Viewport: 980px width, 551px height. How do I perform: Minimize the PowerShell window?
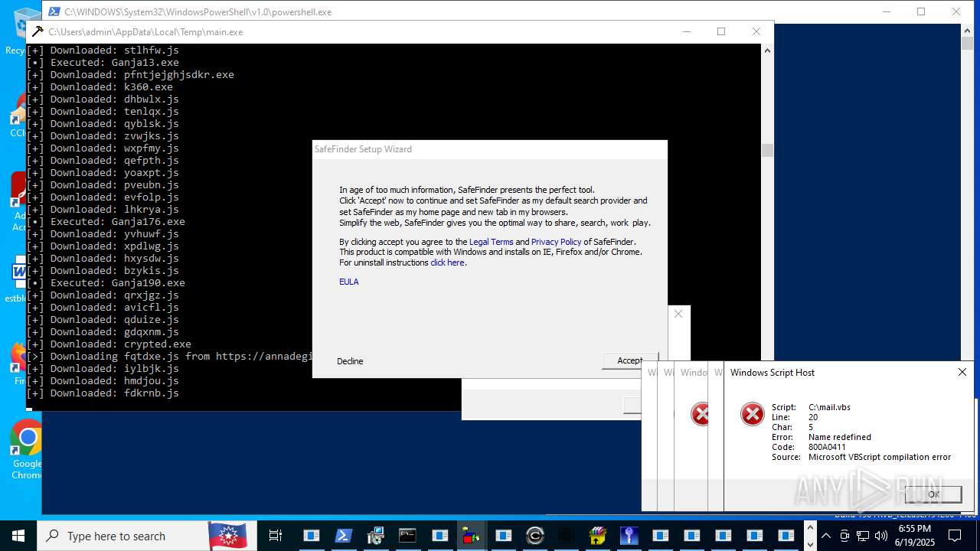(x=887, y=11)
